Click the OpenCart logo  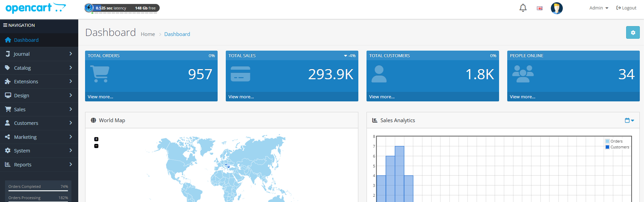[x=36, y=8]
